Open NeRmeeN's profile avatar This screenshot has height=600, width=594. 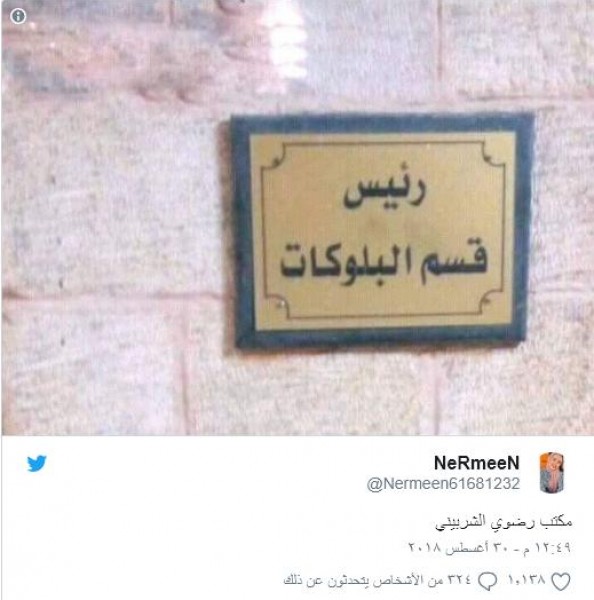pos(552,473)
